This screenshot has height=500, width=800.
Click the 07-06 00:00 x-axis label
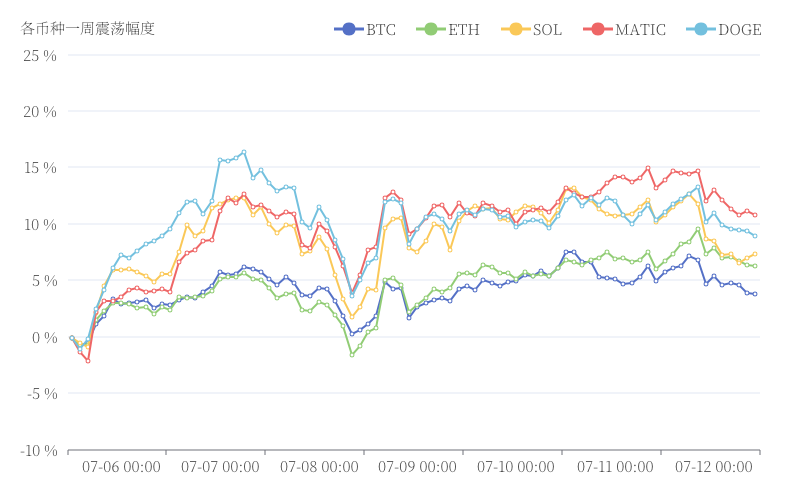click(121, 467)
